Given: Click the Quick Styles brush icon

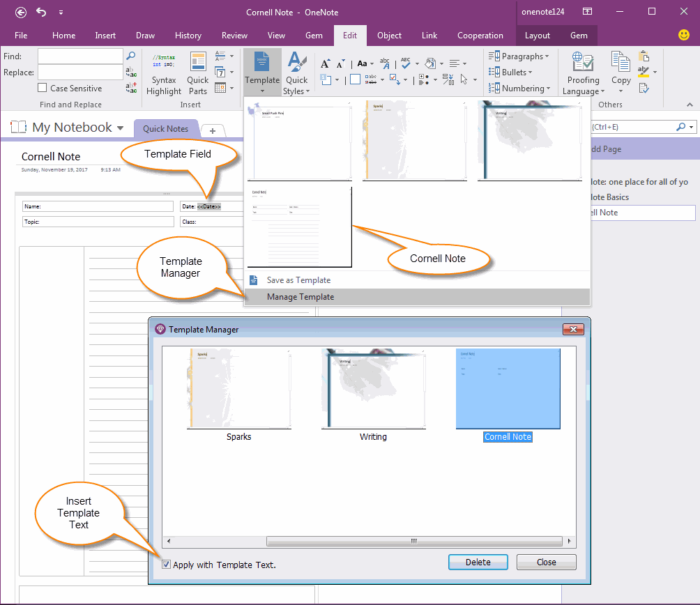Looking at the screenshot, I should 297,61.
